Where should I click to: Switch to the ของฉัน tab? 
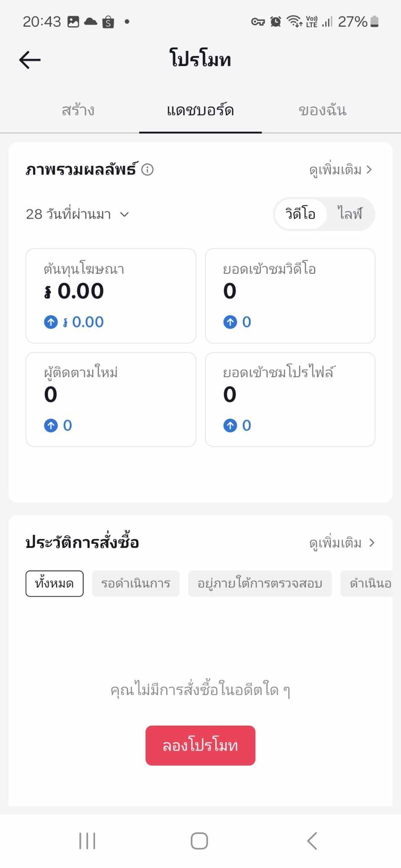[322, 111]
